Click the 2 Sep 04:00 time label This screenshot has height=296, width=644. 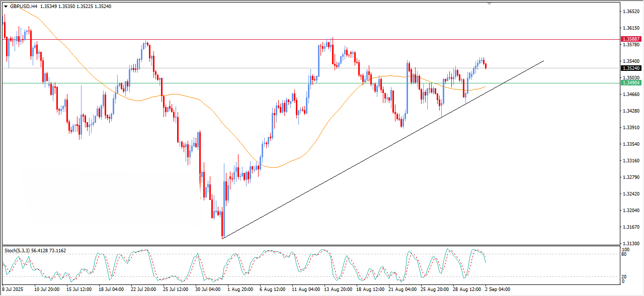coord(497,289)
